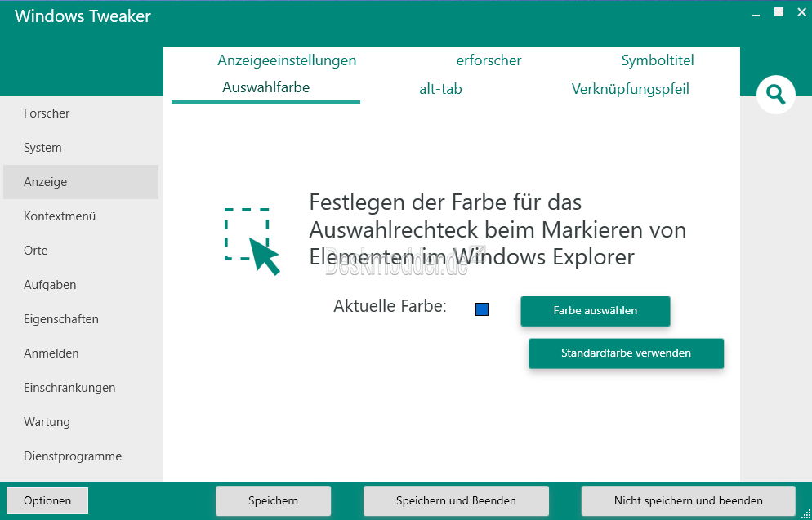Click the Optionen button
812x520 pixels.
point(47,500)
